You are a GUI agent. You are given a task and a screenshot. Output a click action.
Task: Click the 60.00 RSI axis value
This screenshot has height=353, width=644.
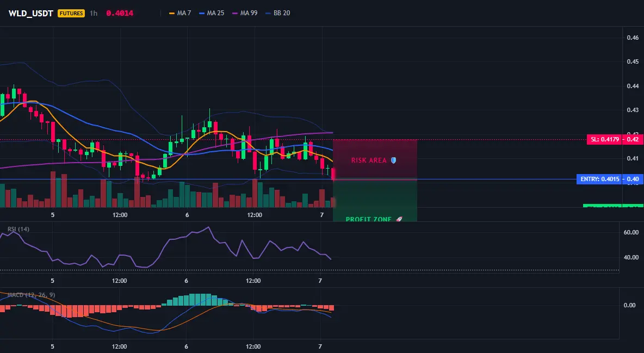click(631, 232)
